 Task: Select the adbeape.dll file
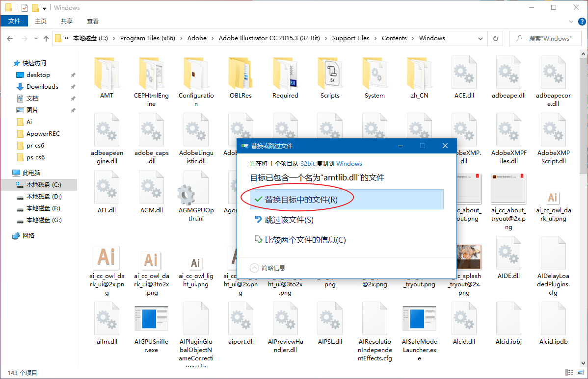tap(508, 78)
